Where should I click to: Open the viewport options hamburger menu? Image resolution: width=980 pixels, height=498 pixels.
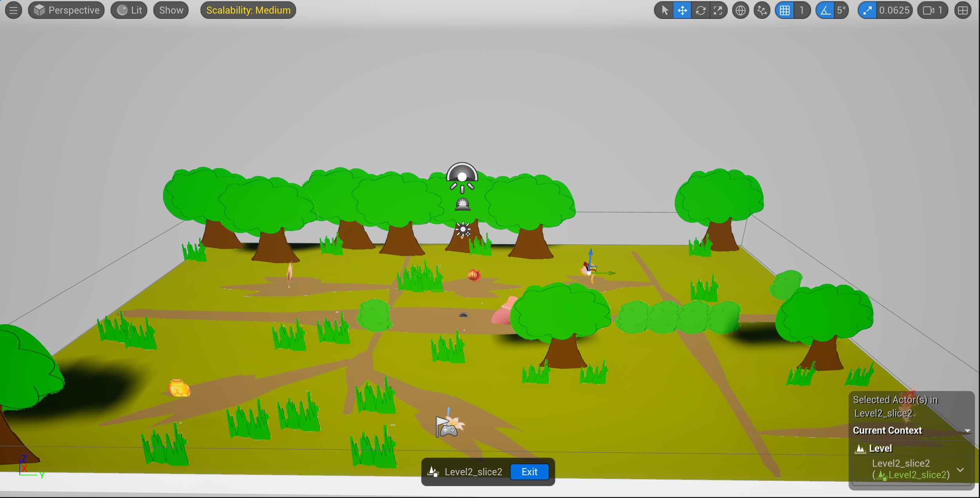pyautogui.click(x=13, y=10)
